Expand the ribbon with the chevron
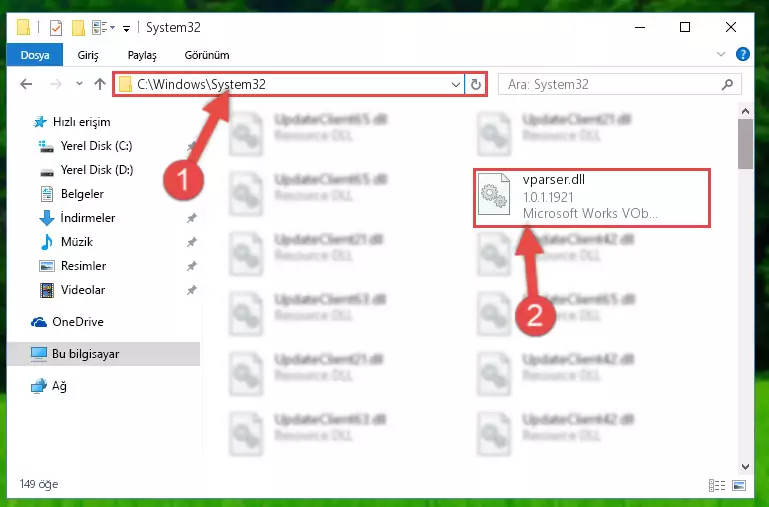This screenshot has height=507, width=769. pyautogui.click(x=720, y=54)
